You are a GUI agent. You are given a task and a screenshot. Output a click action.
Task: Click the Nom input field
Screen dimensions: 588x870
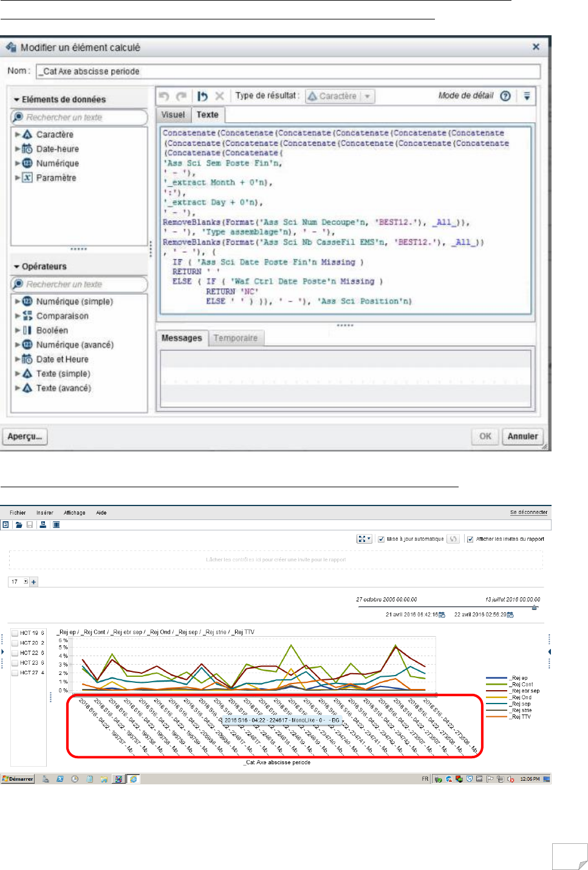tap(288, 71)
